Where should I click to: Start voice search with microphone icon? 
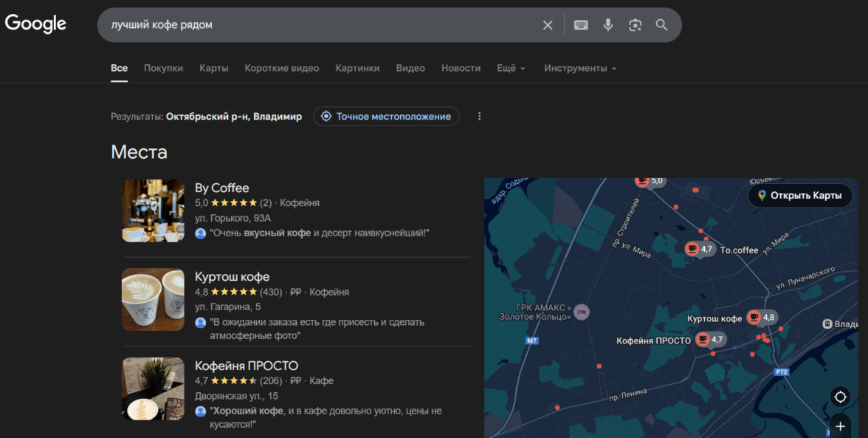point(608,25)
